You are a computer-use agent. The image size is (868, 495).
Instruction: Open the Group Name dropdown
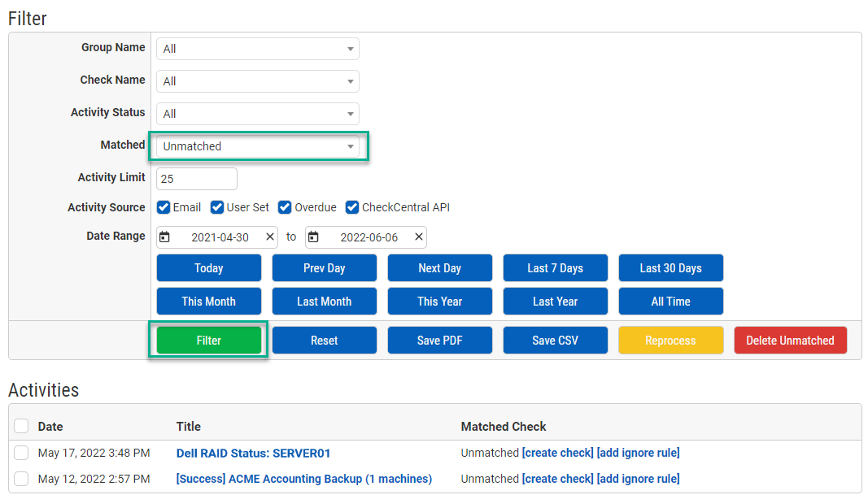[x=257, y=49]
